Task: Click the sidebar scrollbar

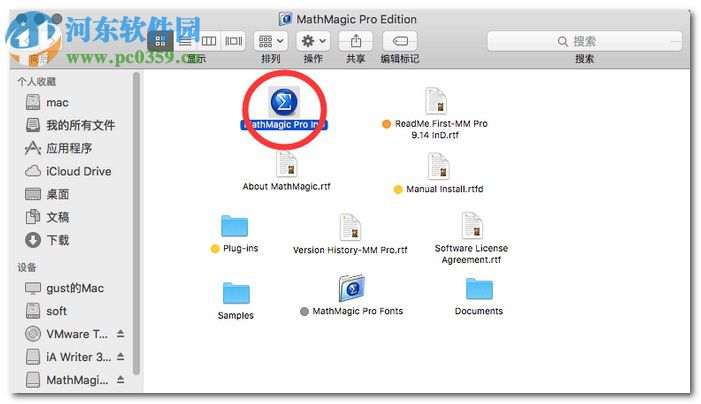Action: click(136, 223)
